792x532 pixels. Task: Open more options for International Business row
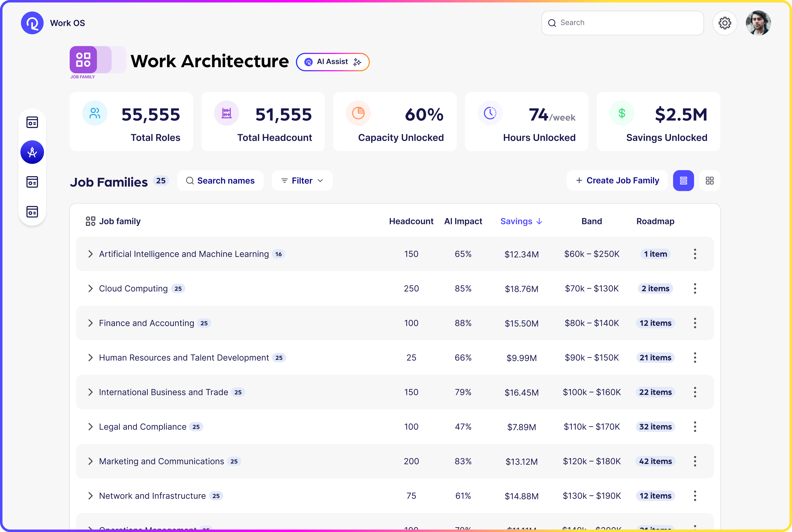tap(695, 392)
